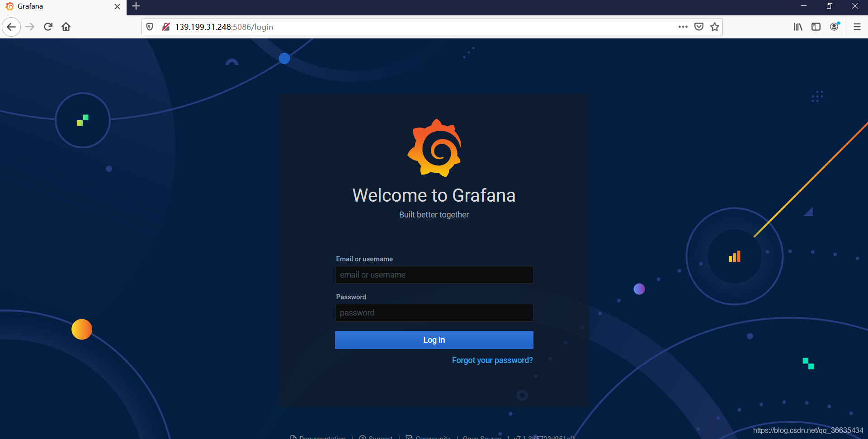
Task: Go to the browser home page
Action: (x=66, y=27)
